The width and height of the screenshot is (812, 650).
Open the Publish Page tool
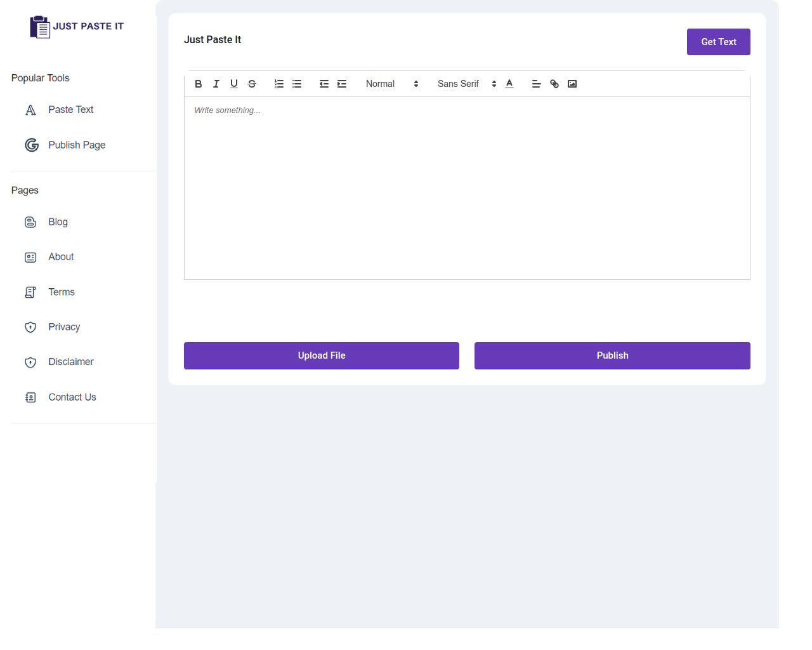coord(76,145)
